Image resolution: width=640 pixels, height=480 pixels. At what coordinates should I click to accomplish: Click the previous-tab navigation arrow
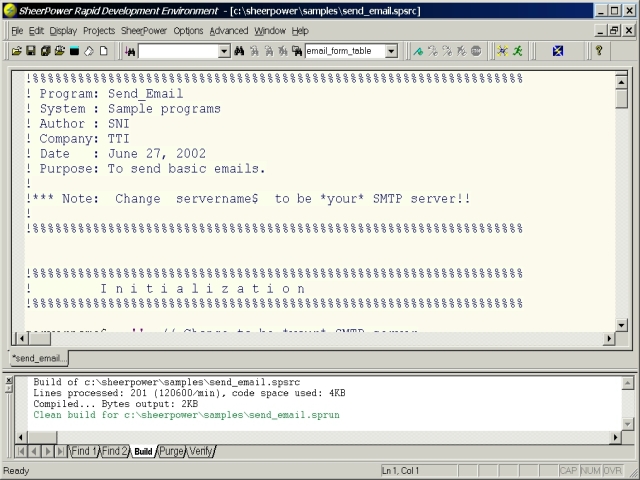(x=34, y=451)
